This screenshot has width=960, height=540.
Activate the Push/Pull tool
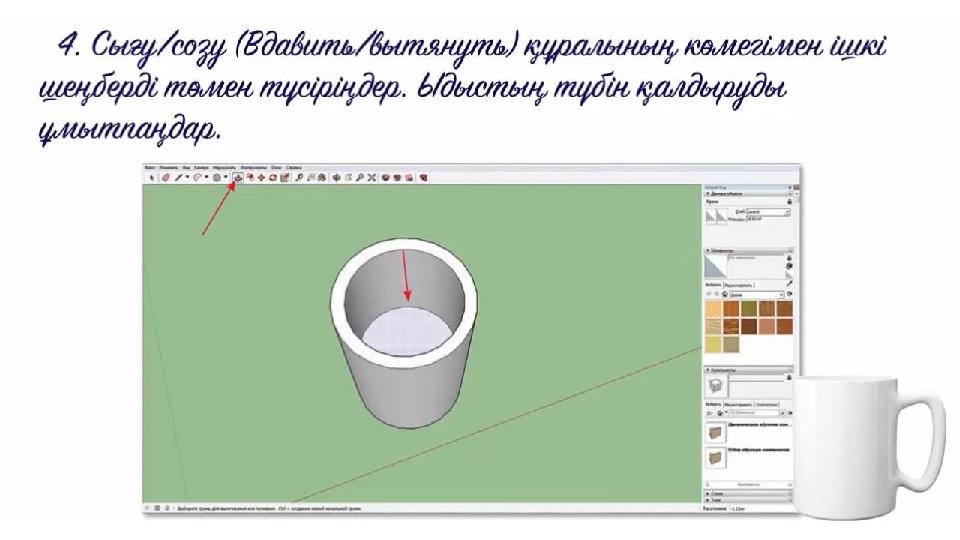[x=238, y=178]
